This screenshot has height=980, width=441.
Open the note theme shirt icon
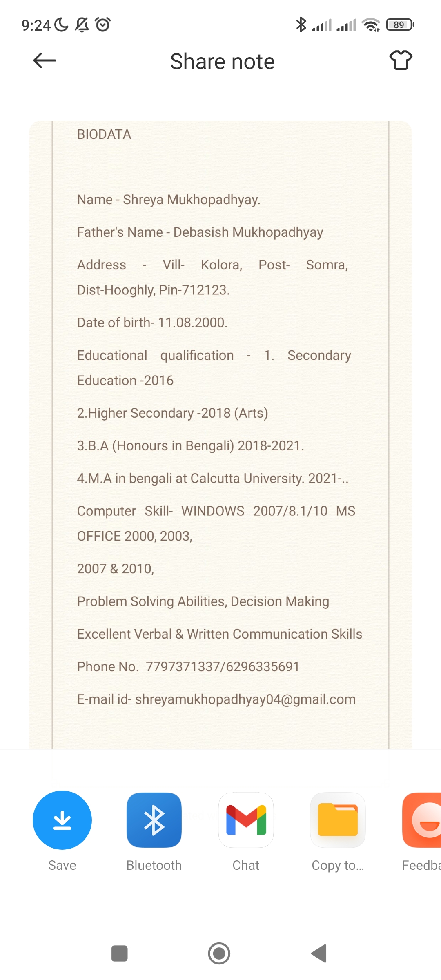coord(401,60)
